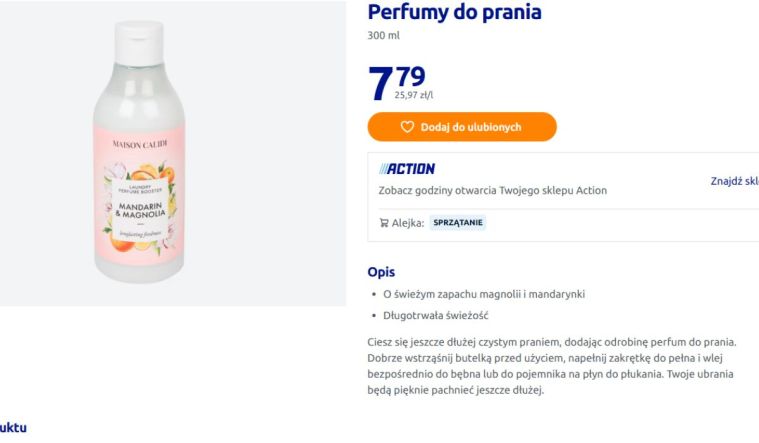Image resolution: width=759 pixels, height=443 pixels.
Task: Select the SPRZĄTANIE aisle tag
Action: click(x=457, y=223)
